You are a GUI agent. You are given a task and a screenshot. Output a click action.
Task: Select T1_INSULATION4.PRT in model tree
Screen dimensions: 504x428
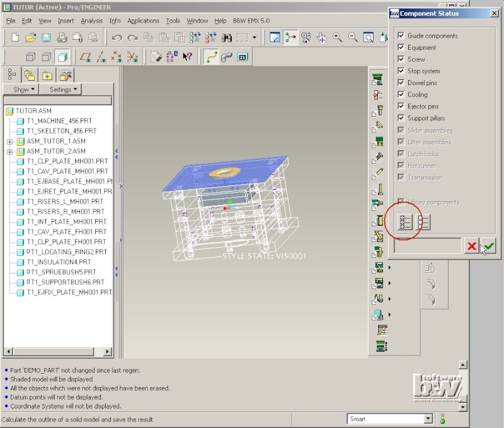coord(59,262)
